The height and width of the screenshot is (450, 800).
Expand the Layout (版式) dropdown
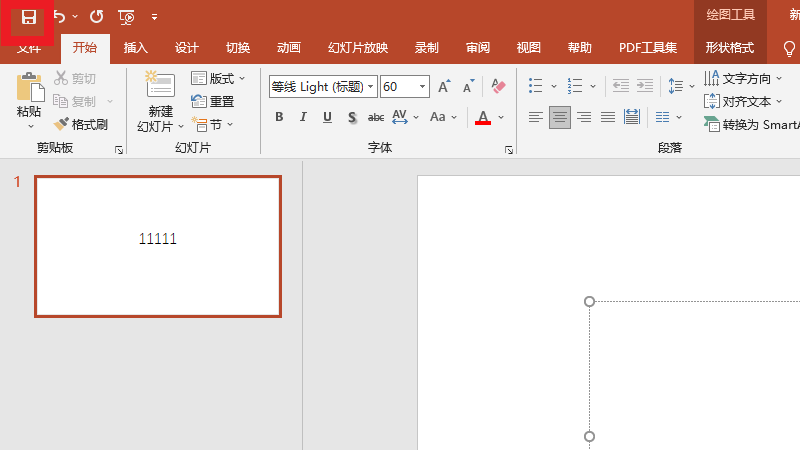(x=241, y=78)
